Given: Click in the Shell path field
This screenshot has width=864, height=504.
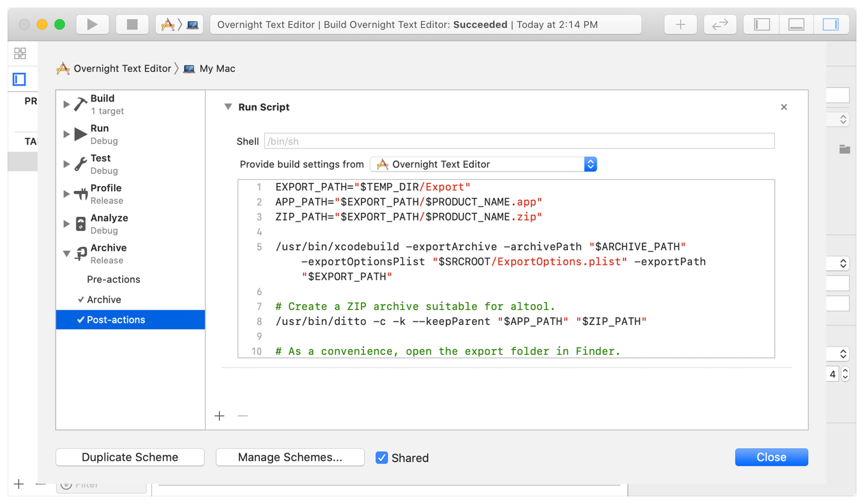Looking at the screenshot, I should click(519, 142).
